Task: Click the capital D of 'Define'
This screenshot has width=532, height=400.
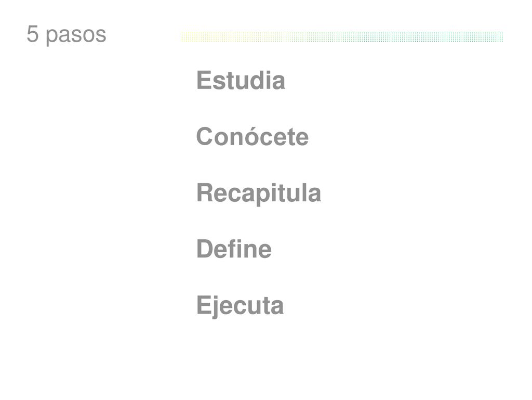Action: [x=205, y=249]
